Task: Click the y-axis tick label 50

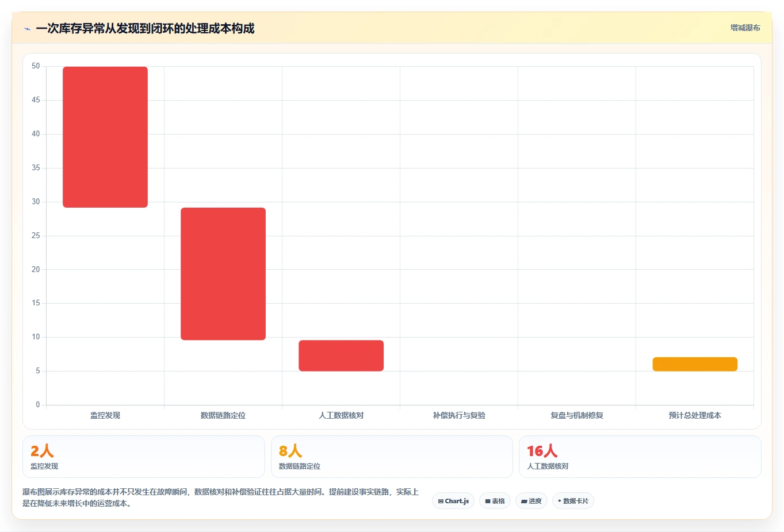Action: coord(36,66)
